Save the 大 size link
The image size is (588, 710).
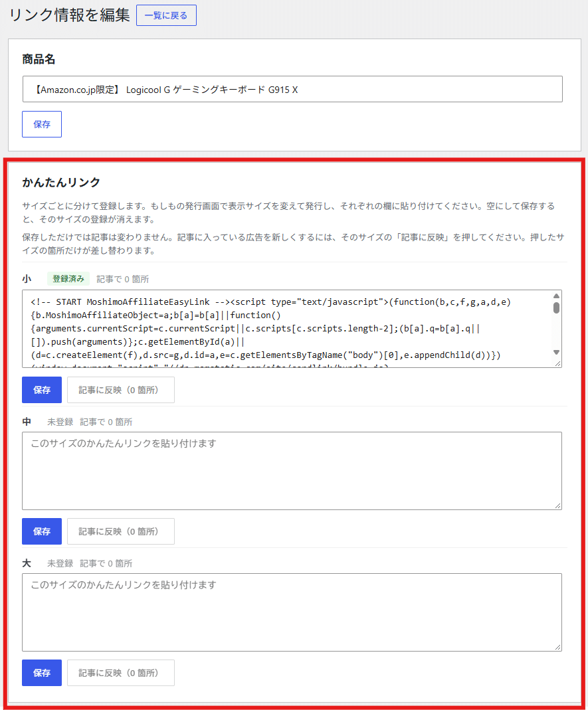(42, 673)
